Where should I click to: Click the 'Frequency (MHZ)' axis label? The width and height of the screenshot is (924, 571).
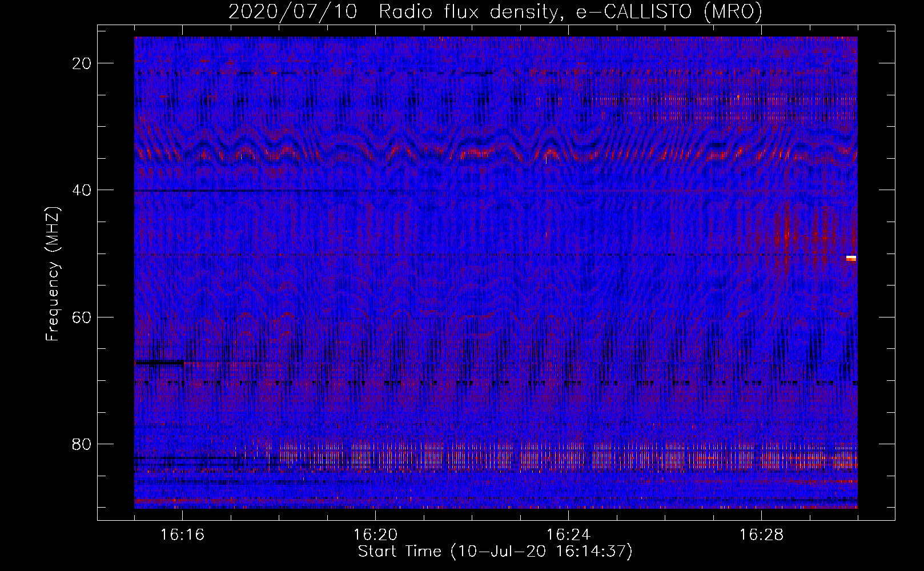click(53, 274)
